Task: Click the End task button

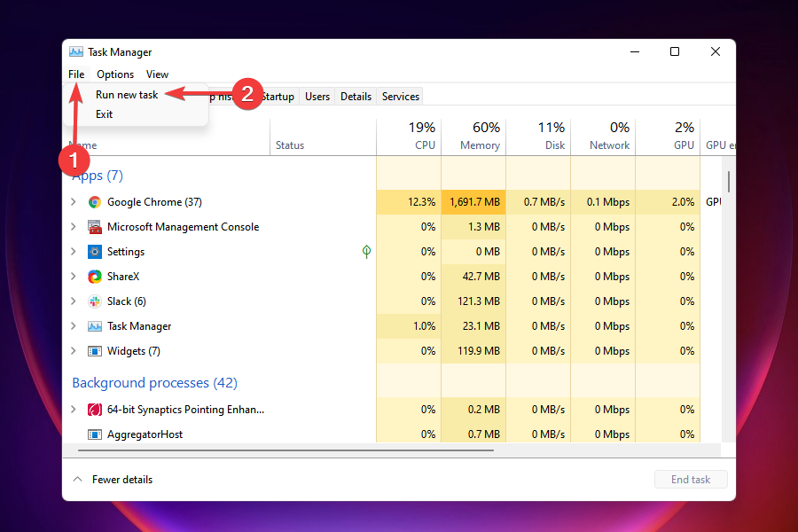Action: point(691,479)
